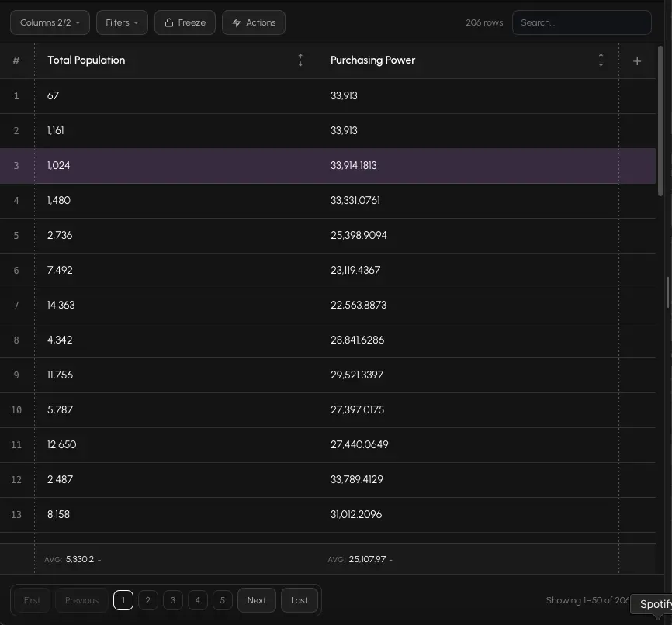
Task: Select population cell 14,363
Action: pos(61,305)
